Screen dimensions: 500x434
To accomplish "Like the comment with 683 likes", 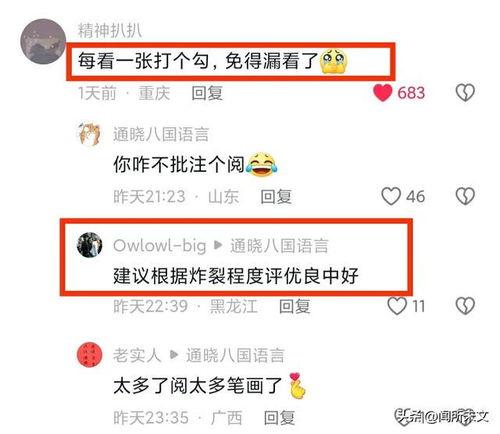I will pyautogui.click(x=382, y=92).
